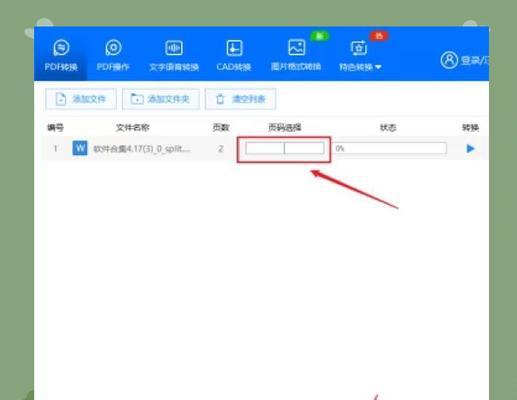Click the 0% status progress bar
Viewport: 517px width, 400px height.
pos(390,148)
